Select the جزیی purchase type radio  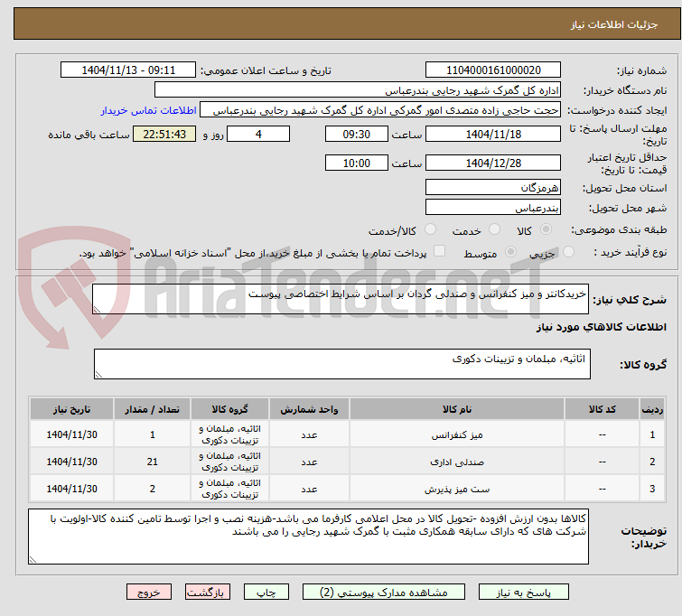[x=568, y=251]
